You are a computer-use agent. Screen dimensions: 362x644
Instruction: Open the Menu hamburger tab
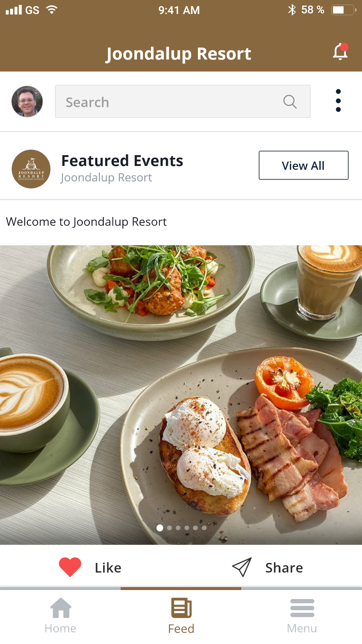302,616
